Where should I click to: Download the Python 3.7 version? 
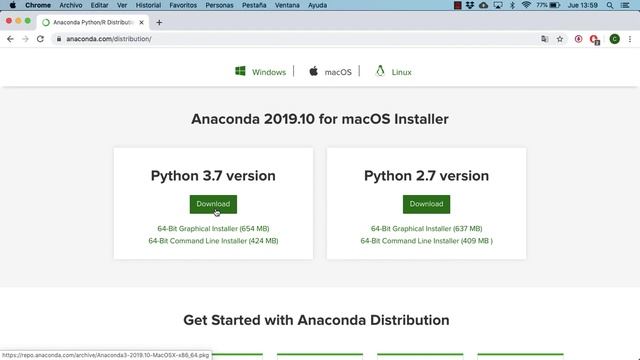[213, 204]
